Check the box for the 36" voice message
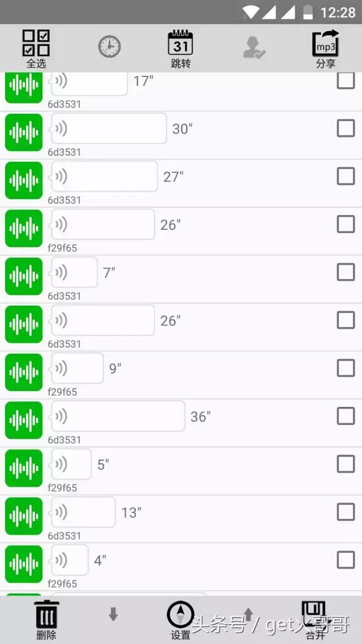The image size is (362, 644). coord(346,416)
